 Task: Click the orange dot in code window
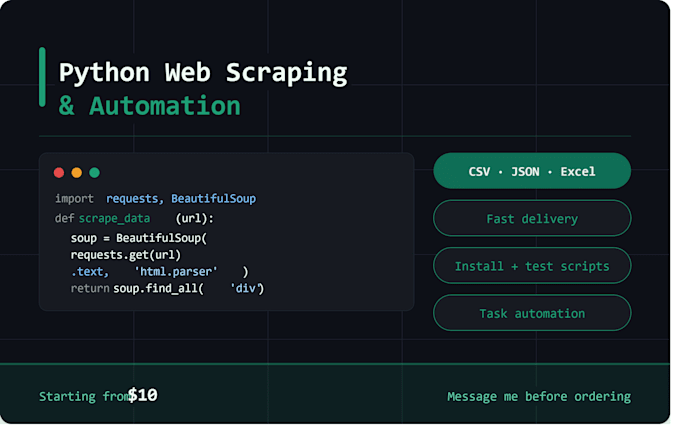coord(77,173)
